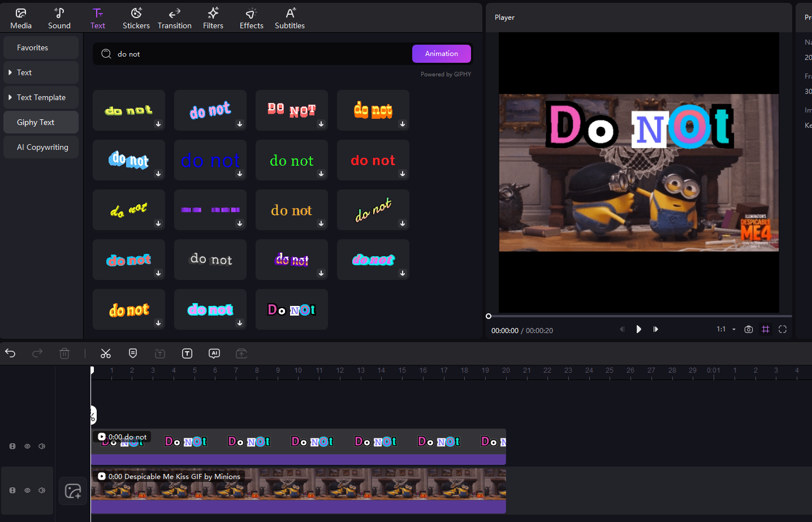This screenshot has height=522, width=812.
Task: Click play icon on Despicable Me clip label
Action: 102,476
